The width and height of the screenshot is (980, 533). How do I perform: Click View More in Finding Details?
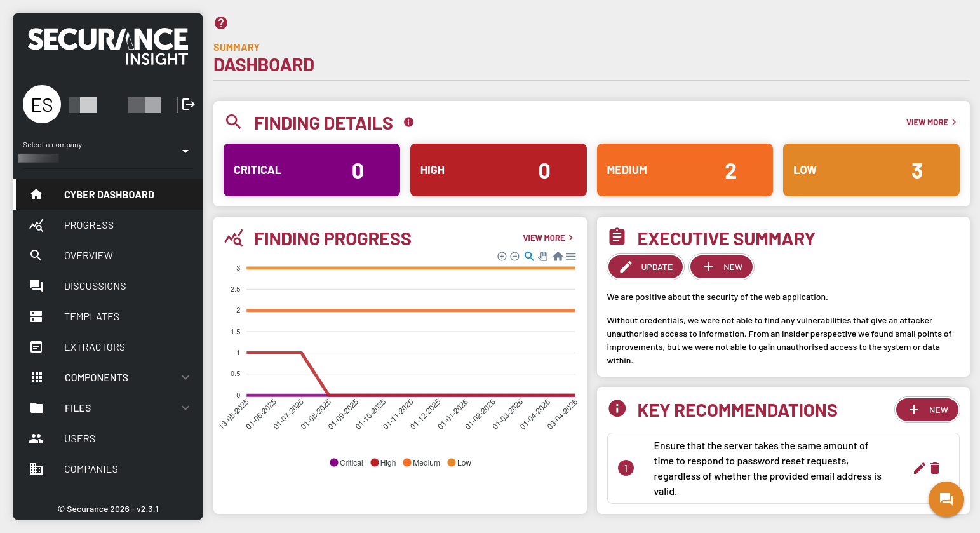pos(930,123)
